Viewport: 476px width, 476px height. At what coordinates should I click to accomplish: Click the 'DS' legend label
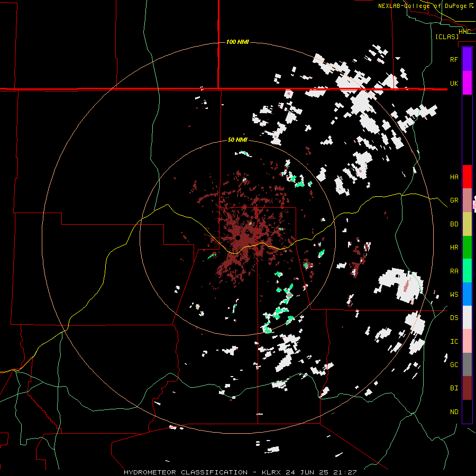[x=454, y=318]
